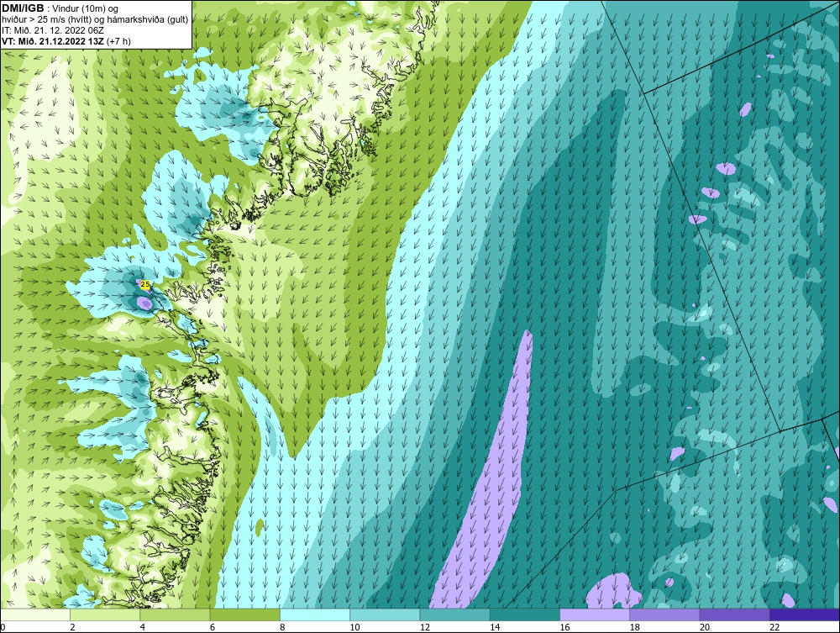The height and width of the screenshot is (633, 840).
Task: Click the lavender patch beside the 25 marker
Action: pyautogui.click(x=144, y=303)
